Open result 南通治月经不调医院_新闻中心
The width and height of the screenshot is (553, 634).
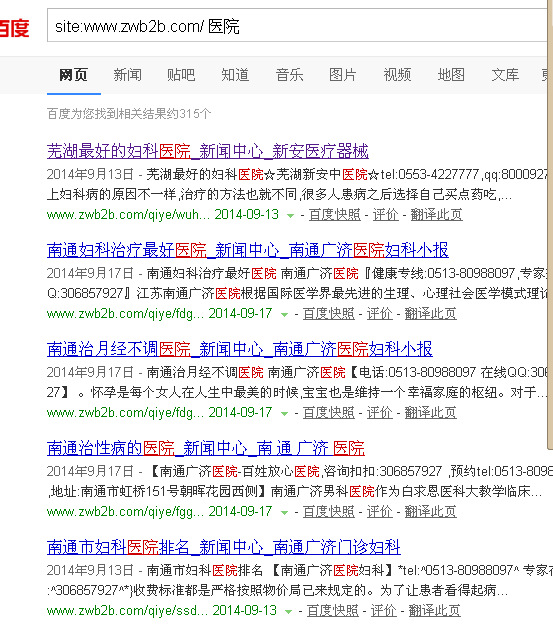pyautogui.click(x=240, y=349)
